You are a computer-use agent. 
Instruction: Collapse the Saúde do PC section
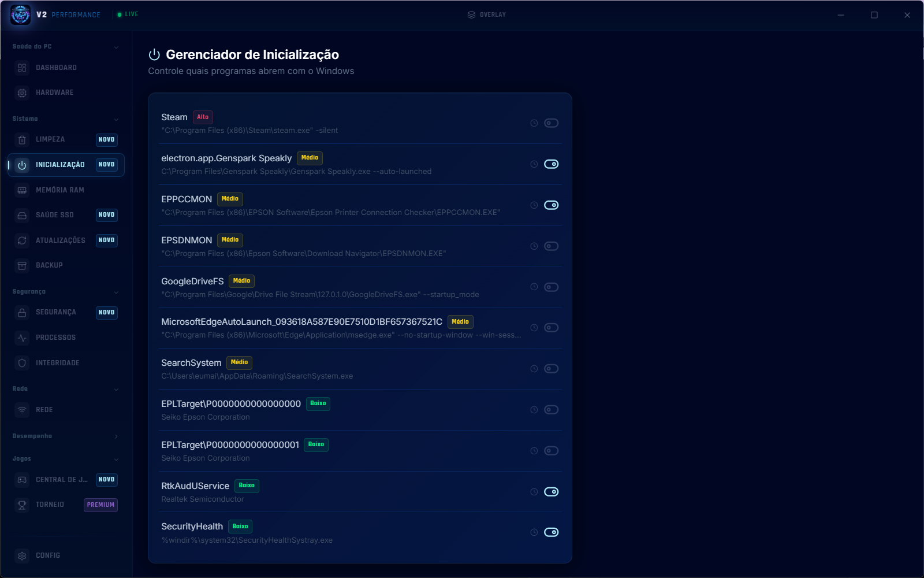click(x=116, y=47)
